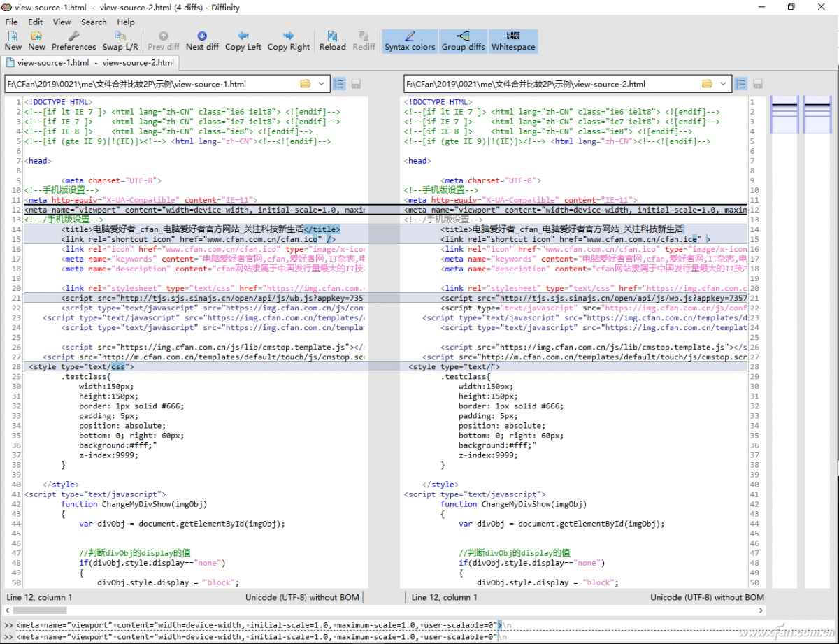839x644 pixels.
Task: Reload both compared files
Action: pos(333,41)
